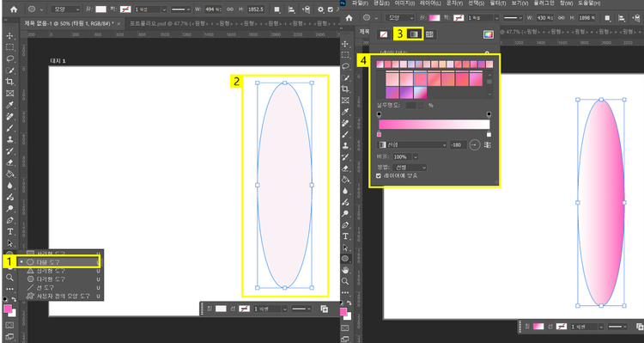Screen dimensions: 644x343
Task: Open path alignment icon in left options bar
Action: click(x=291, y=9)
